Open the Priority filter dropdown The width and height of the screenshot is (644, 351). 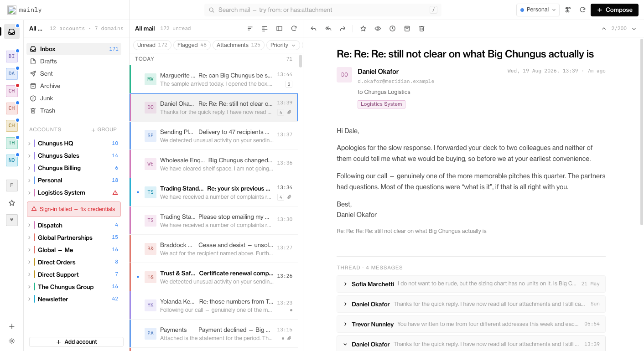(x=283, y=45)
